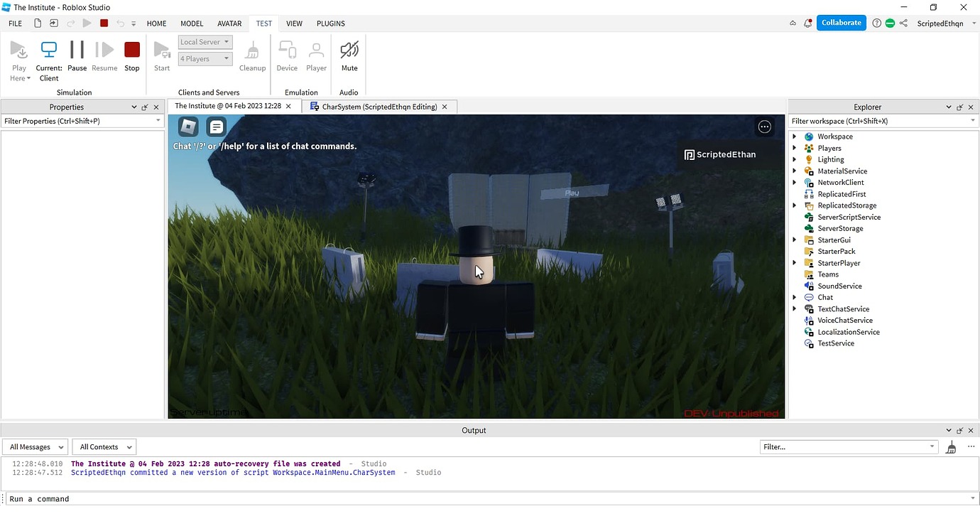Click the green status indicator toggle
Screen dimensions: 980x526
(890, 23)
